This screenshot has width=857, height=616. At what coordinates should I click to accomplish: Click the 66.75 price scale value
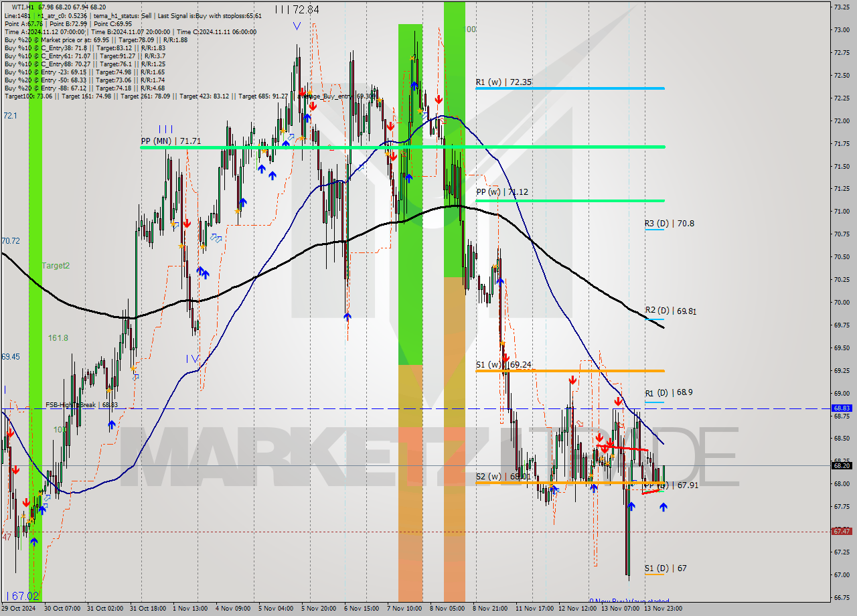click(x=841, y=597)
